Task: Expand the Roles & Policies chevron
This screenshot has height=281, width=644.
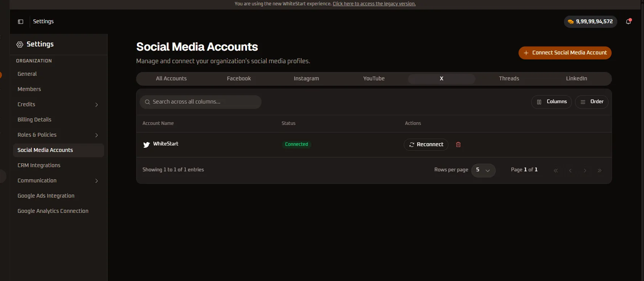Action: tap(96, 135)
